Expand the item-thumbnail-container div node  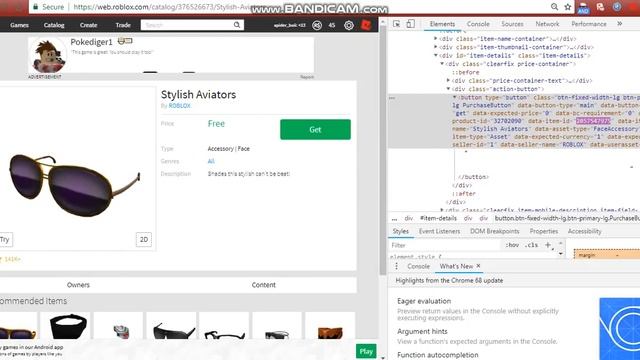coord(436,47)
